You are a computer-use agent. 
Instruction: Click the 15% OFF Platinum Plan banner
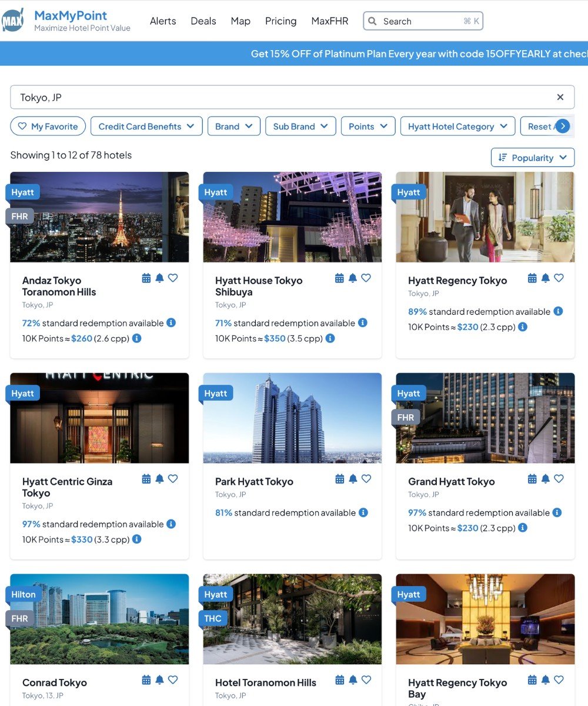click(x=294, y=54)
